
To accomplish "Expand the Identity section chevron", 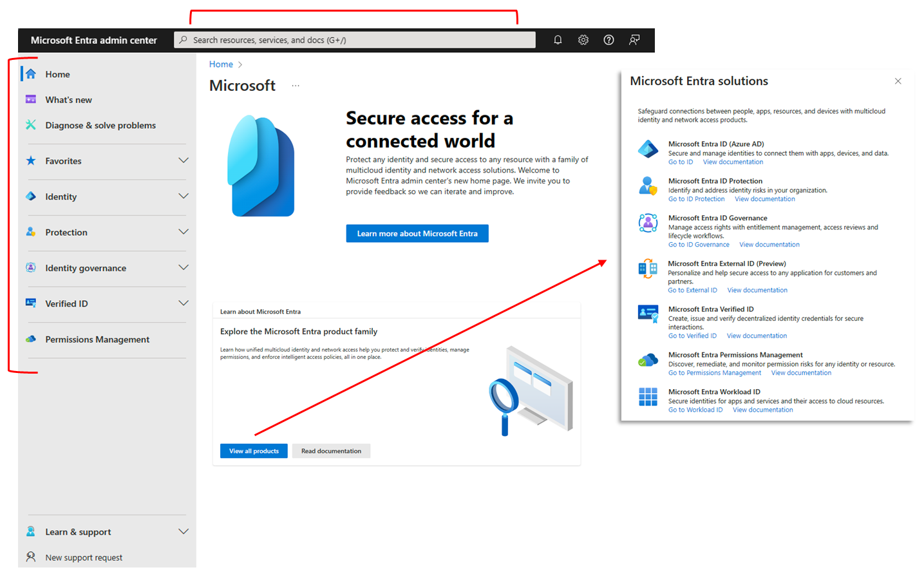I will pyautogui.click(x=184, y=196).
